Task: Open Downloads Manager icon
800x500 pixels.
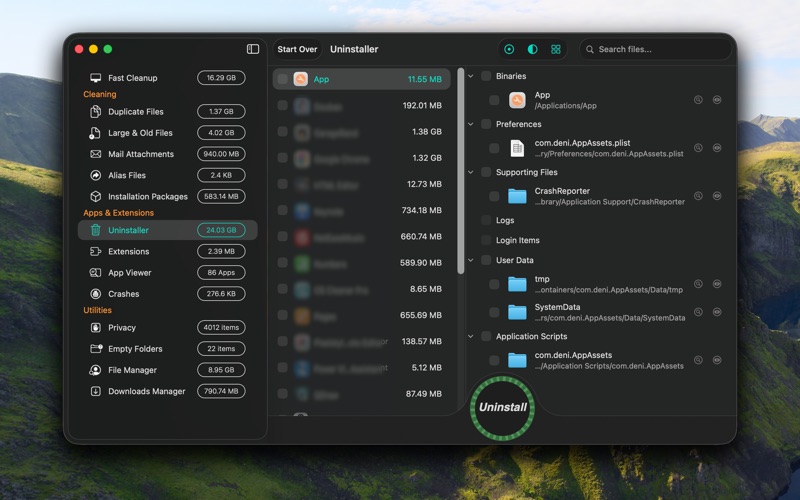Action: coord(95,391)
